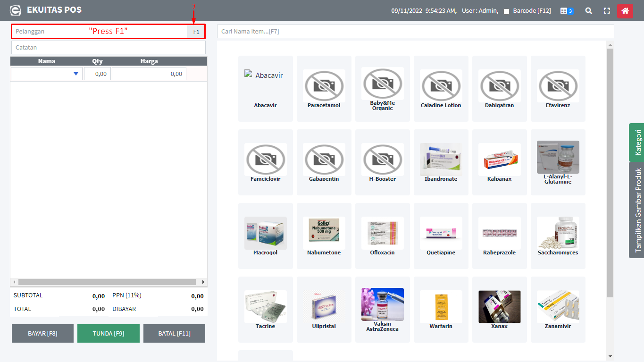644x362 pixels.
Task: Toggle fullscreen with the expand icon
Action: coord(607,10)
